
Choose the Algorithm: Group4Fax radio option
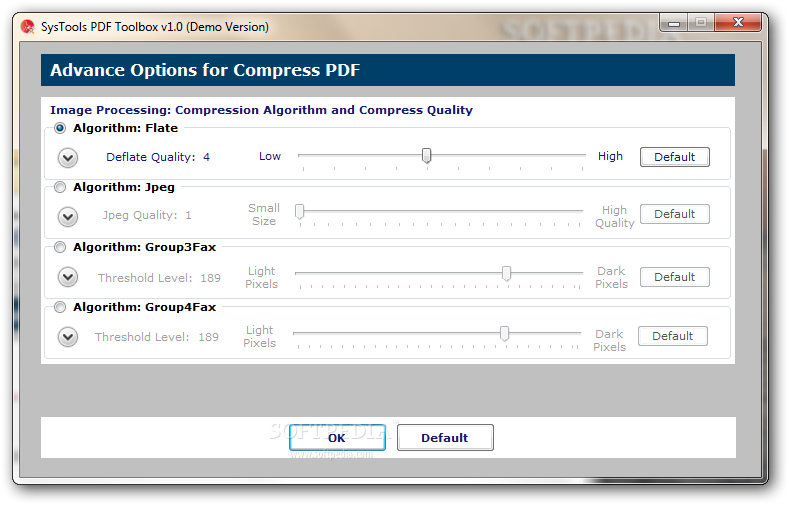pyautogui.click(x=60, y=307)
